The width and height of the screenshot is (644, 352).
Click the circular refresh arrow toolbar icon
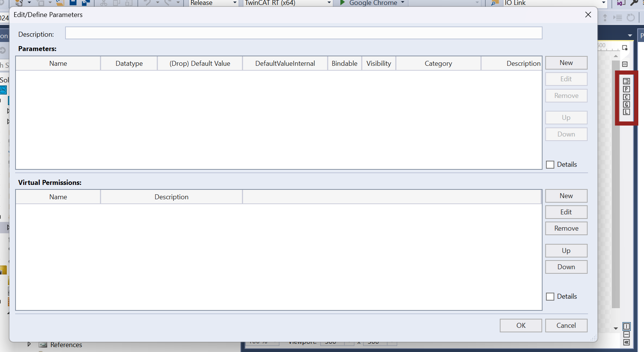click(631, 17)
